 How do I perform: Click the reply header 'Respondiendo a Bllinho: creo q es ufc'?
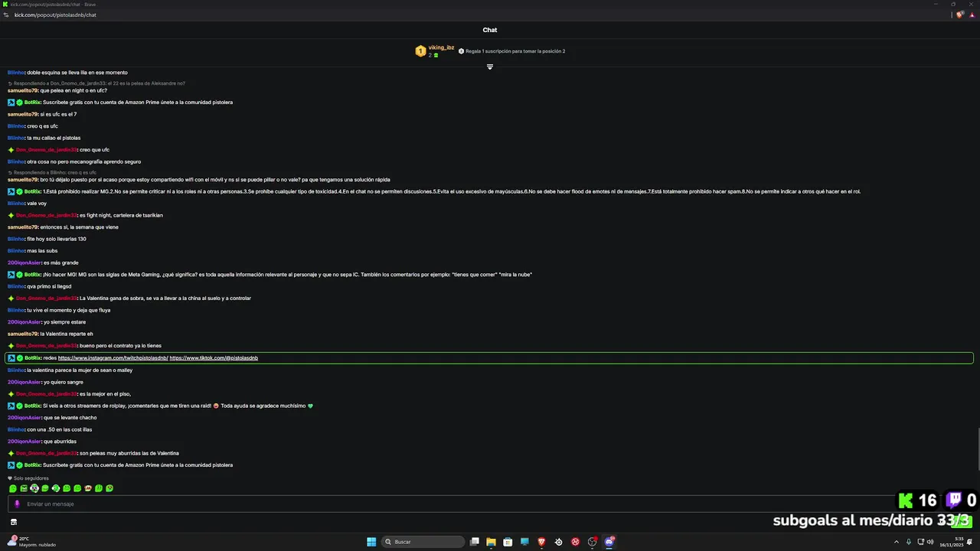point(54,173)
